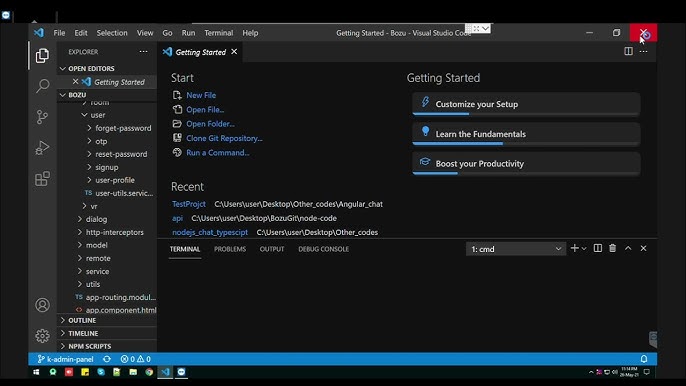The width and height of the screenshot is (686, 386).
Task: Split the editor to the right
Action: (628, 51)
